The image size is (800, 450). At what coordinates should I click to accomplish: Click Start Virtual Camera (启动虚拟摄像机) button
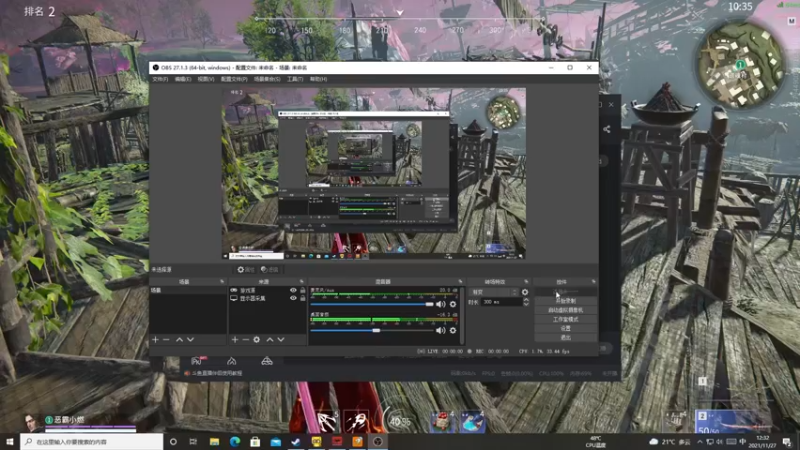pos(565,310)
